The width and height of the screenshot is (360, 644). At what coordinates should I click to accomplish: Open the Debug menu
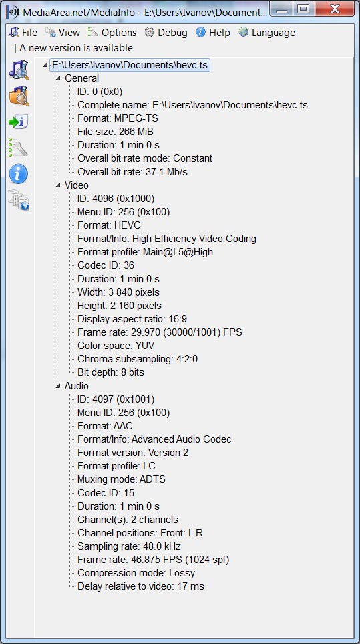point(166,33)
